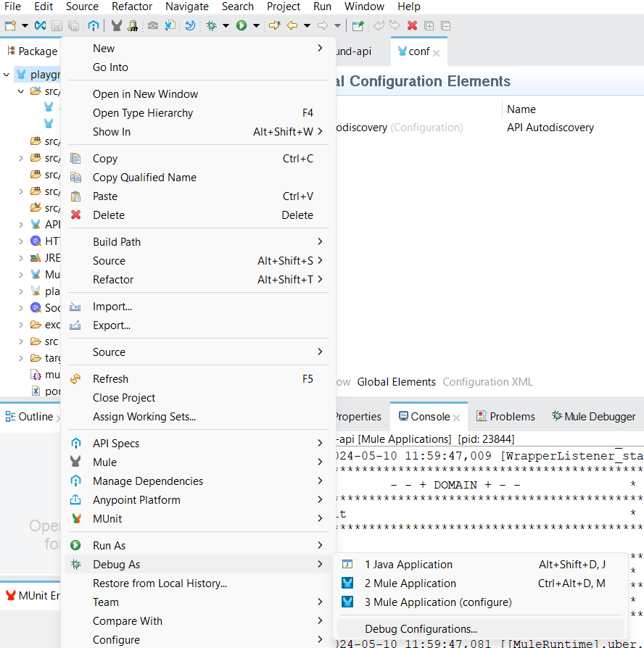The height and width of the screenshot is (648, 644).
Task: Open the Navigate menu in menu bar
Action: [x=186, y=7]
